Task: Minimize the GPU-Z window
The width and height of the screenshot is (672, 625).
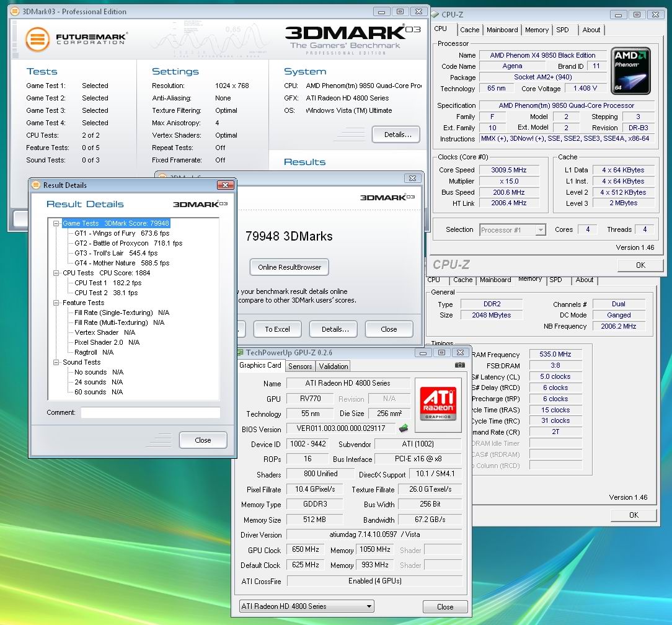Action: click(423, 353)
